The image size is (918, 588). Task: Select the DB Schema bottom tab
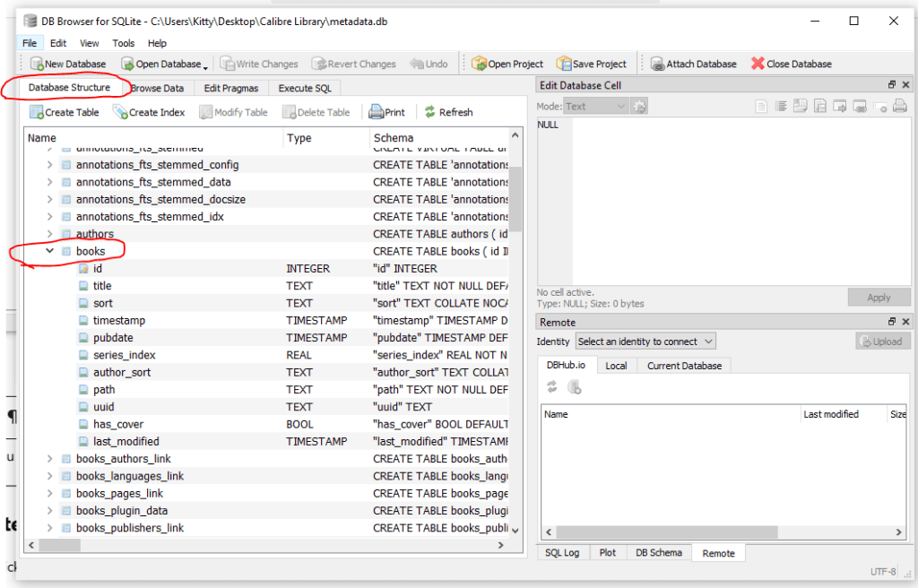(659, 553)
